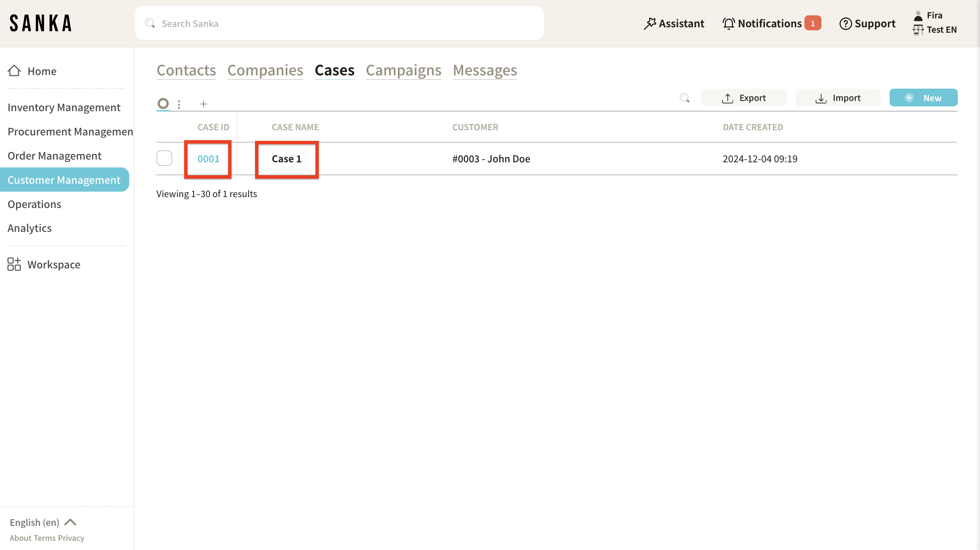Open view options three-dot menu

(179, 104)
